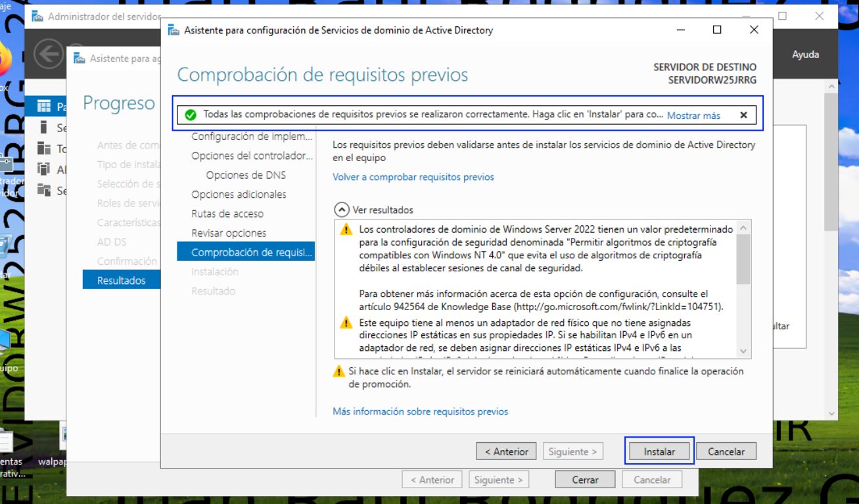This screenshot has width=859, height=504.
Task: Click Cancelar in the Active Directory wizard
Action: pos(726,451)
